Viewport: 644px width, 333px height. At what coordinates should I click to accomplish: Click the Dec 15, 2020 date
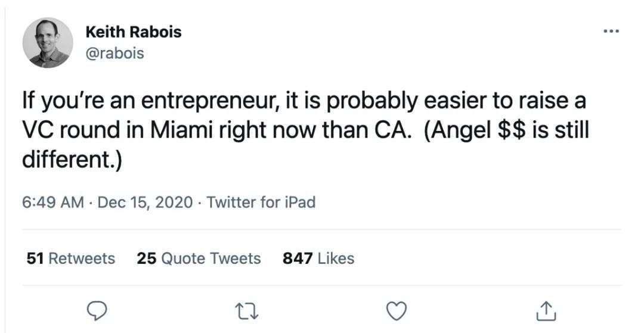pos(145,203)
